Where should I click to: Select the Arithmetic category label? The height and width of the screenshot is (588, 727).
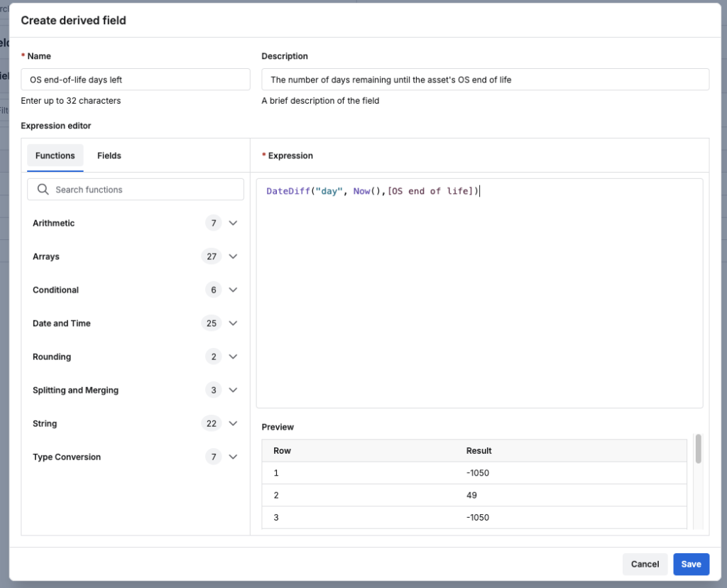pyautogui.click(x=53, y=223)
